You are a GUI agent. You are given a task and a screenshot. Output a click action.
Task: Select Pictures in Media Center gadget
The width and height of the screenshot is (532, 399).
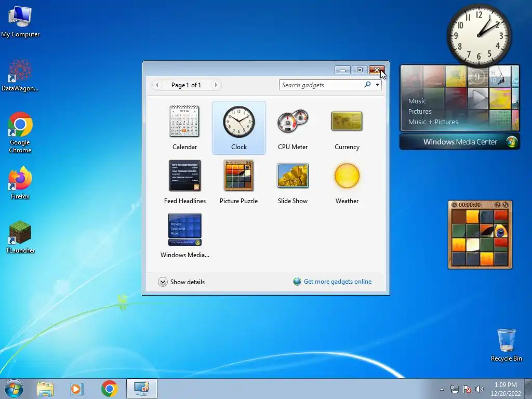(x=420, y=111)
